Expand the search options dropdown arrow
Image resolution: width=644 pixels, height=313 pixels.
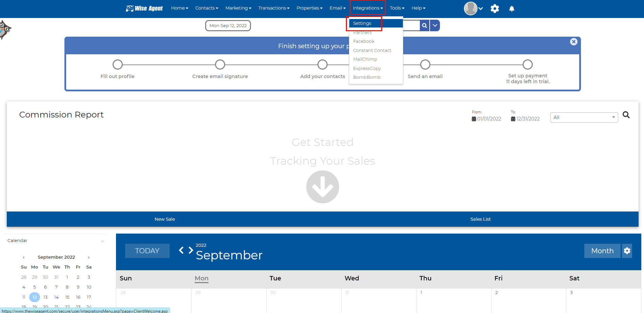point(435,25)
